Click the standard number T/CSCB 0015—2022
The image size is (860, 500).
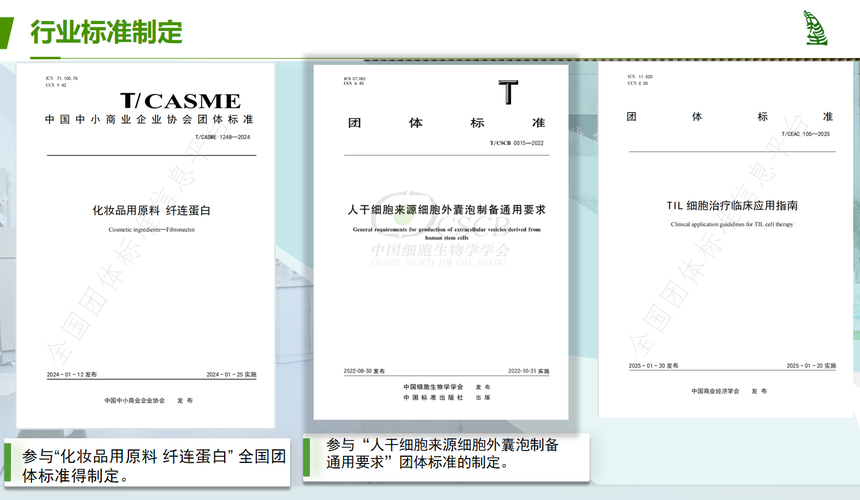pos(517,144)
